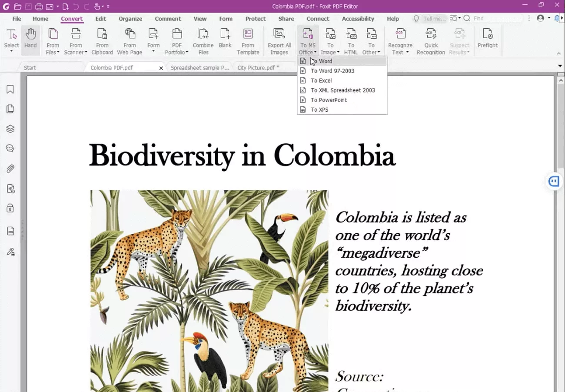Close the Colombia PDF.pdf tab

161,68
